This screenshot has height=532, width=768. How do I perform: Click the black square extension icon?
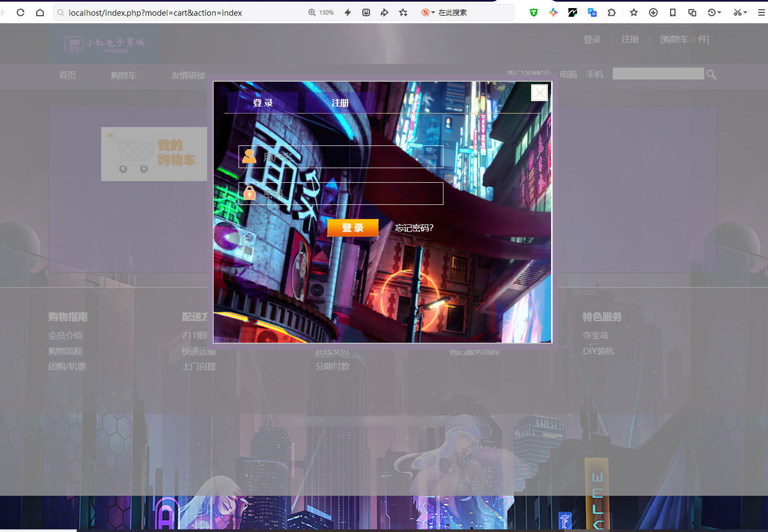click(573, 12)
